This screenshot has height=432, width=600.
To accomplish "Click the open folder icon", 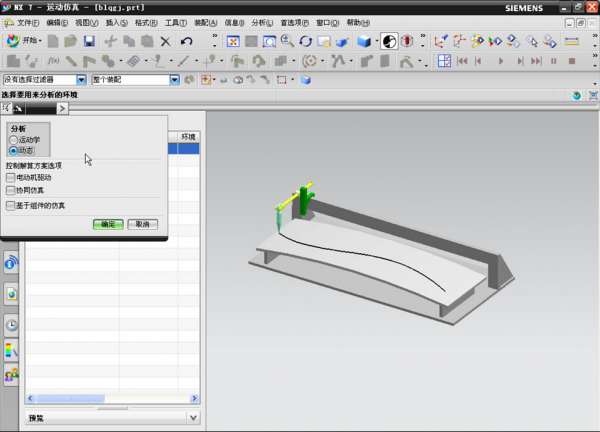I will (70, 41).
